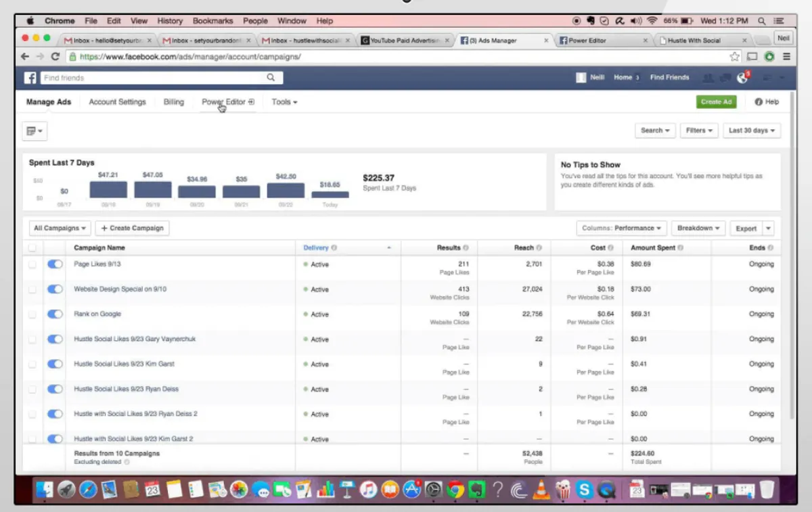Open the All Campaigns filter dropdown
The width and height of the screenshot is (812, 512).
pyautogui.click(x=60, y=229)
